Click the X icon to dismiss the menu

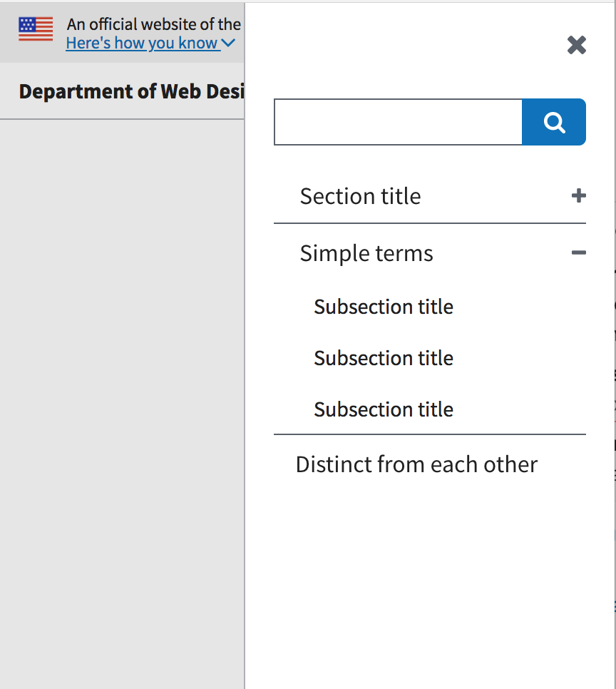(576, 45)
